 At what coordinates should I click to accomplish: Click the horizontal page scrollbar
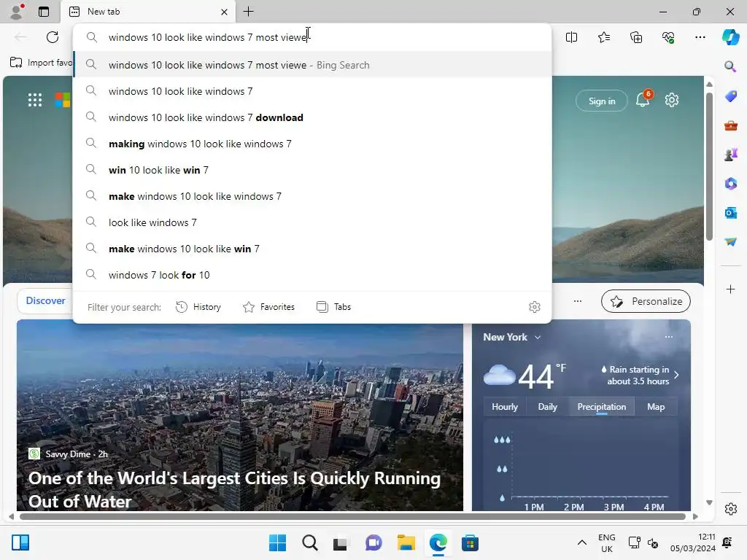pos(352,517)
